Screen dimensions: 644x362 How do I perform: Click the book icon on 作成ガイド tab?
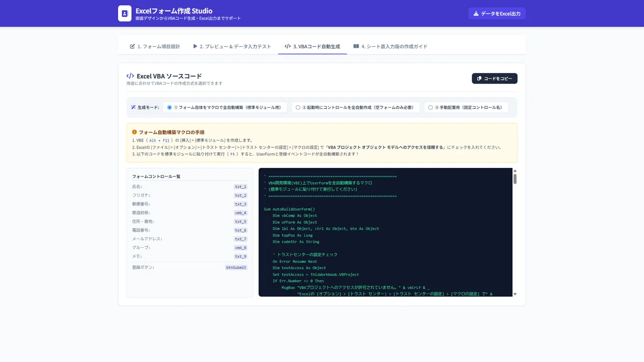click(x=356, y=47)
